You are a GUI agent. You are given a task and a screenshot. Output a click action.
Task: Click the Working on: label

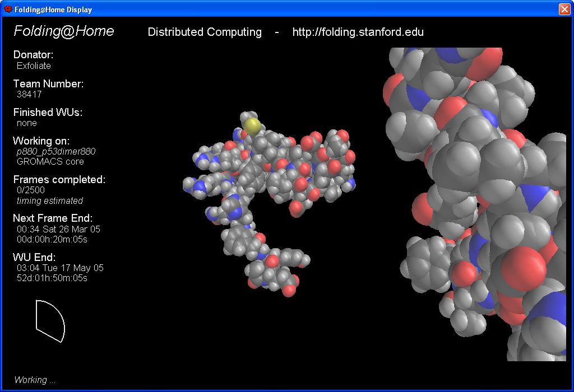coord(41,141)
